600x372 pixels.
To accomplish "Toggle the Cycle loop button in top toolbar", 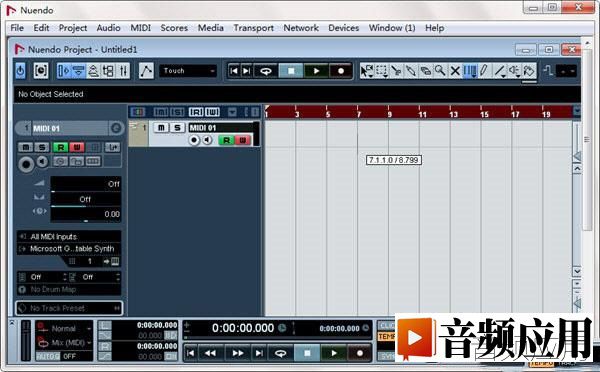I will (x=266, y=71).
